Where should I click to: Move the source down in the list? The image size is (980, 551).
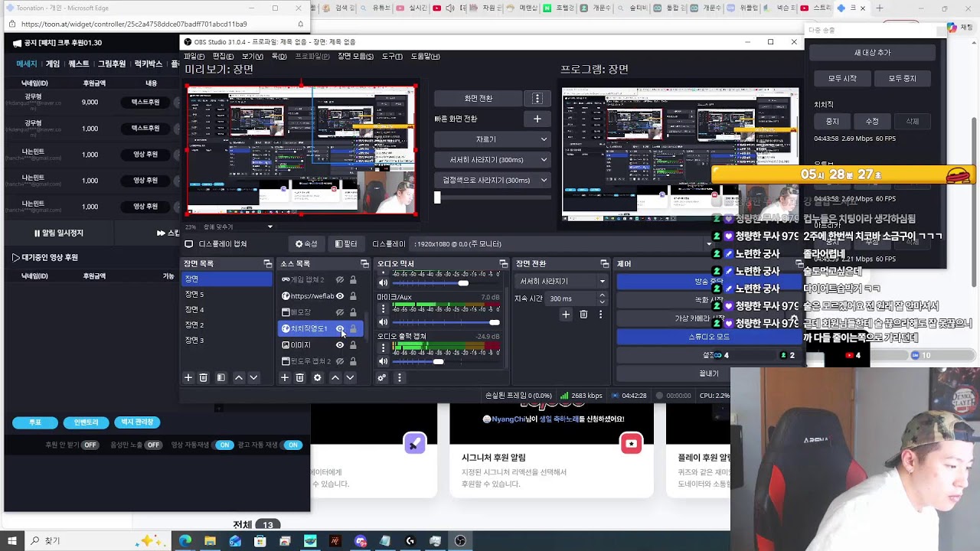click(x=350, y=377)
